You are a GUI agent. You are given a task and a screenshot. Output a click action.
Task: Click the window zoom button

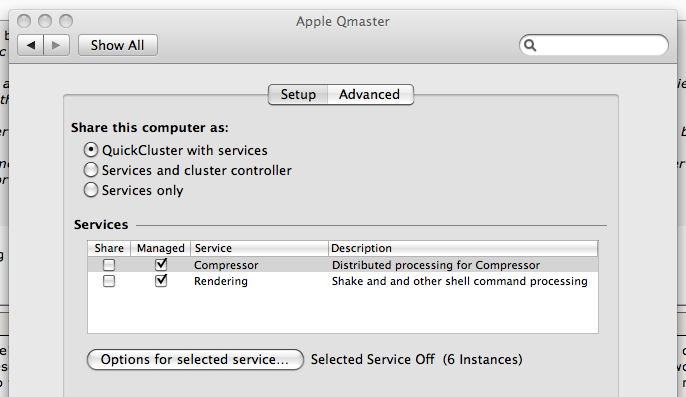66,21
